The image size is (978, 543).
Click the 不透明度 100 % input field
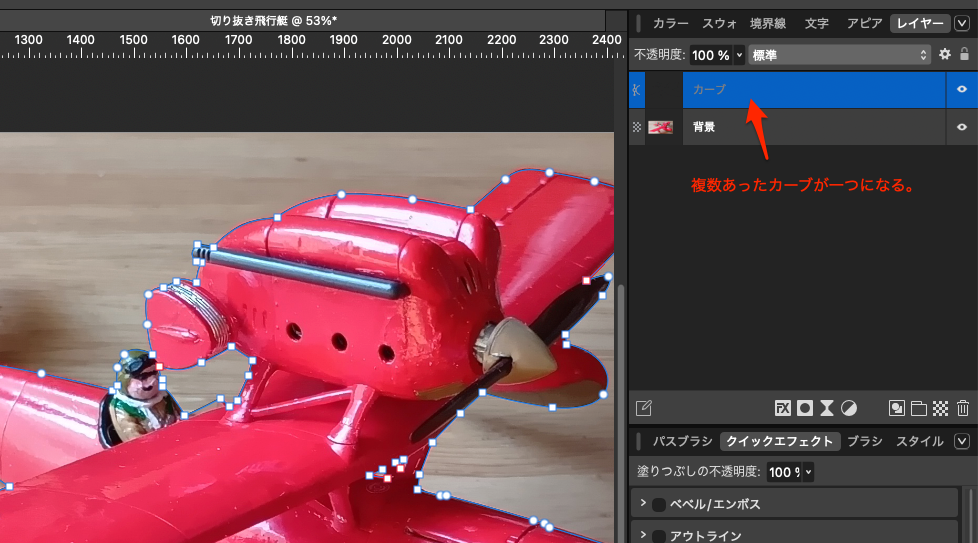tap(711, 55)
